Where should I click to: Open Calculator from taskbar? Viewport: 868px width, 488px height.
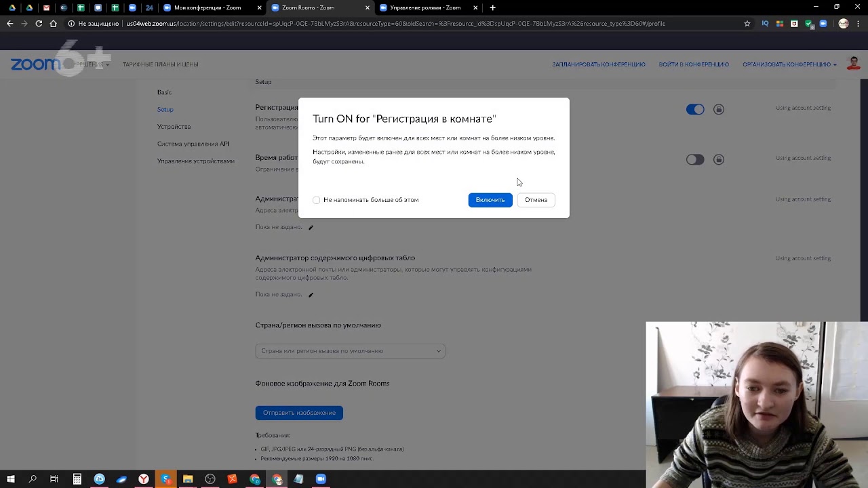pyautogui.click(x=77, y=479)
